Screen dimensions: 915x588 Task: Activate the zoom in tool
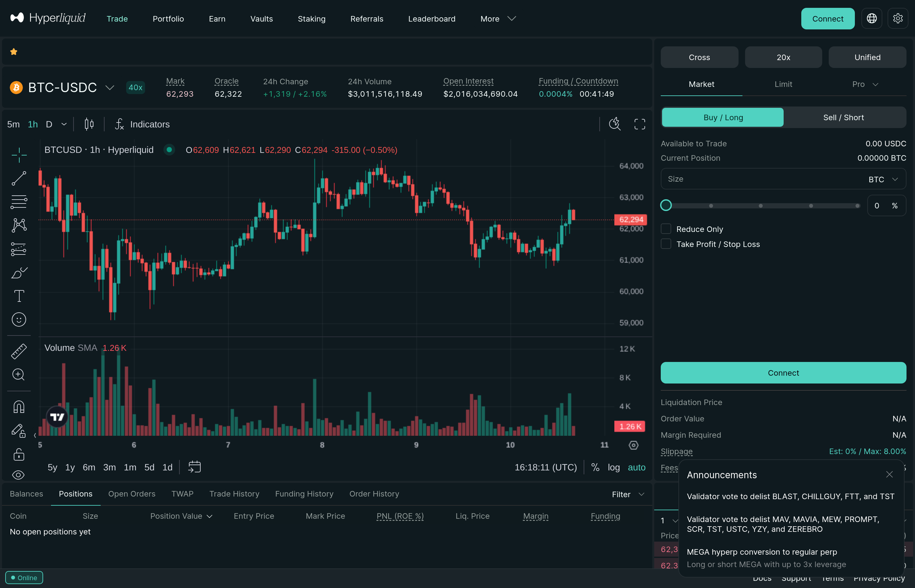tap(19, 375)
